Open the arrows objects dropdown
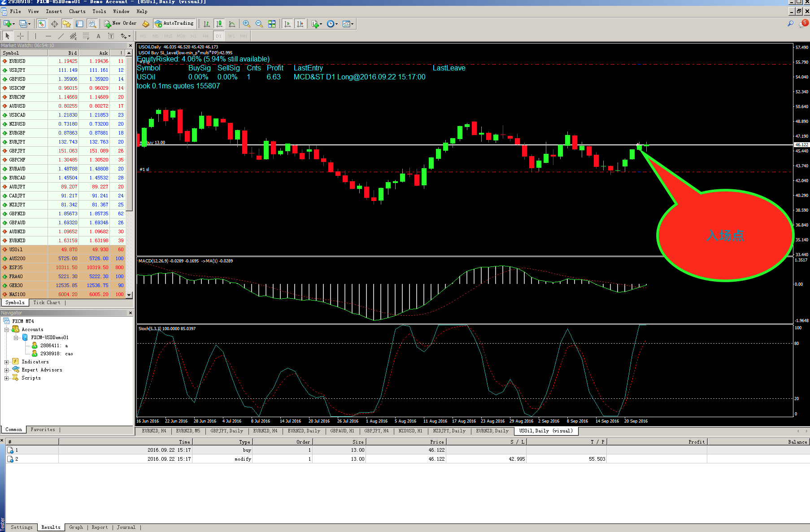The height and width of the screenshot is (532, 810). point(125,36)
